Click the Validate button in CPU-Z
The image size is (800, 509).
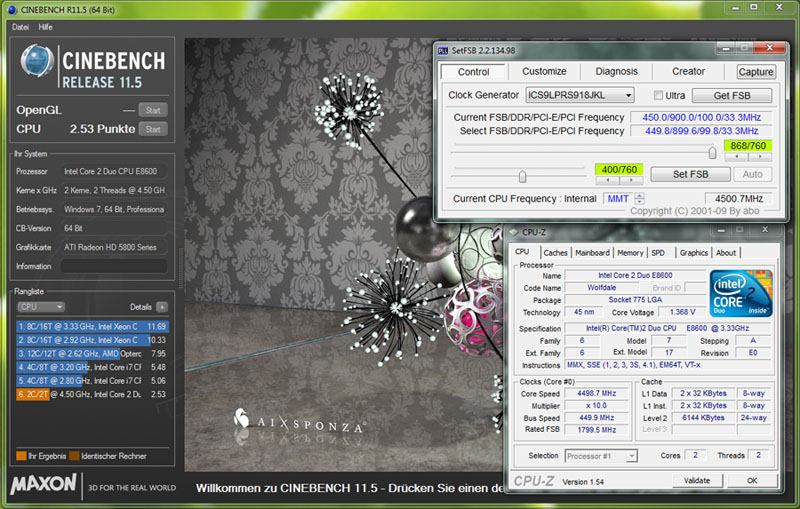pyautogui.click(x=696, y=480)
